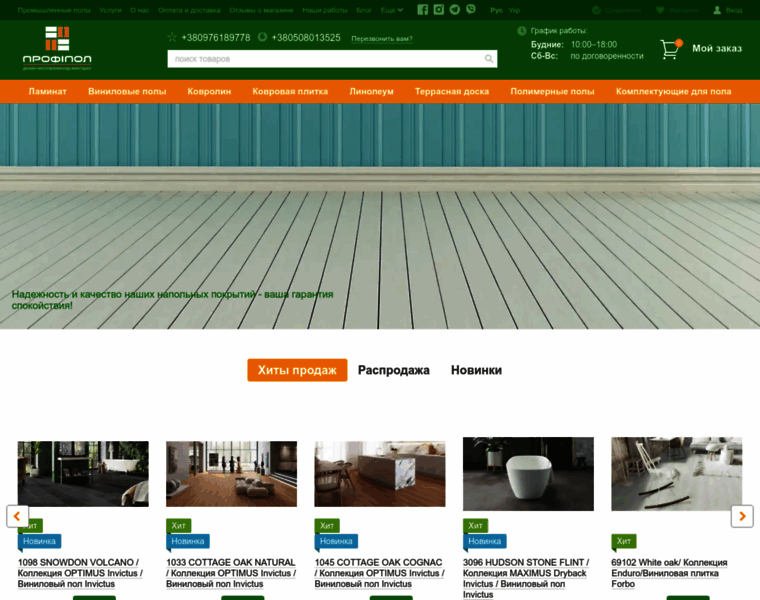Open the 3096 HUDSON STONE FLINT thumbnail

(x=528, y=474)
